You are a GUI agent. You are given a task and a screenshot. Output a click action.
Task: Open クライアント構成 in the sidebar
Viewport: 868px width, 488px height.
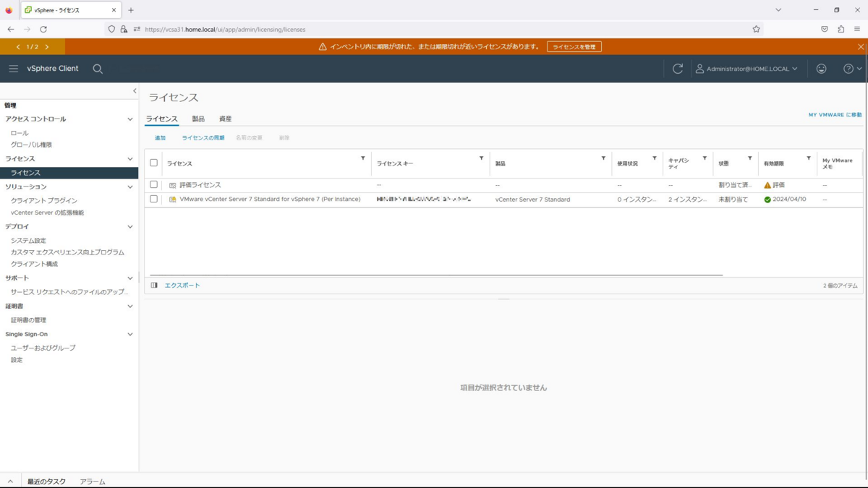tap(34, 264)
